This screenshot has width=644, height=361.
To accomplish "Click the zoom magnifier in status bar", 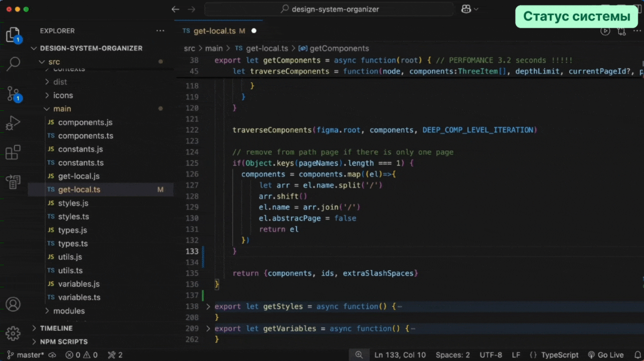I will point(359,355).
